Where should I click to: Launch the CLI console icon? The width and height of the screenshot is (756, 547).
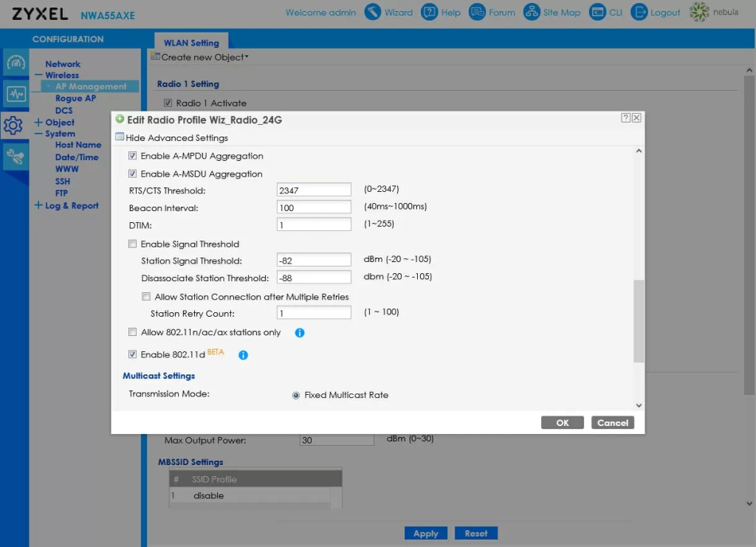[597, 13]
